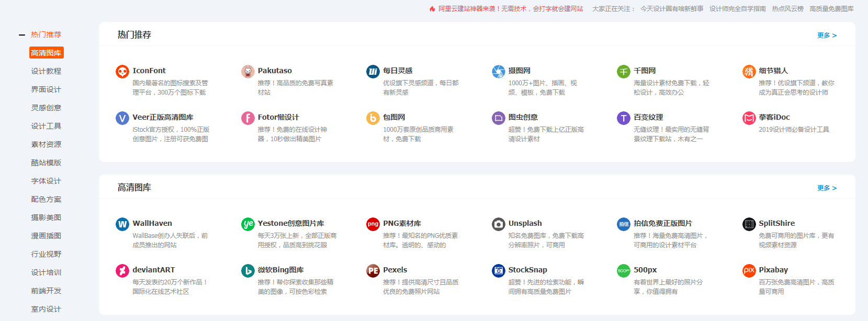Click the 图虫创意 purple icon
The height and width of the screenshot is (321, 868).
pyautogui.click(x=499, y=118)
